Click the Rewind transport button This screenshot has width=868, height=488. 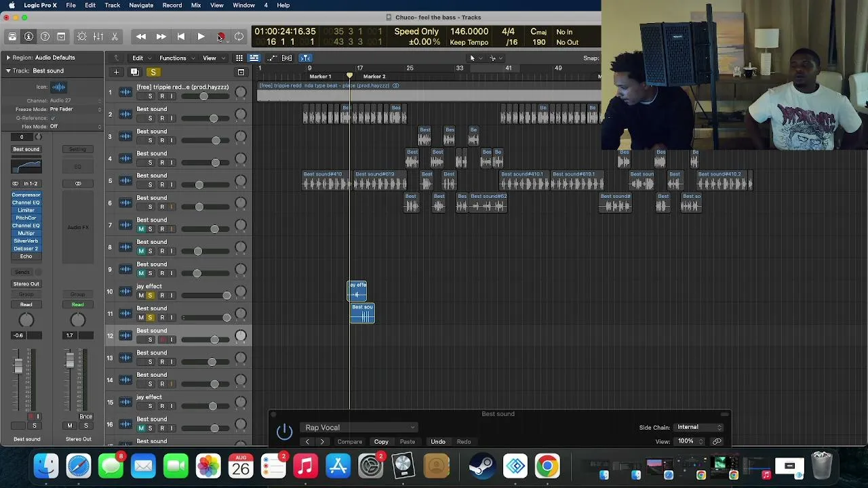tap(141, 37)
